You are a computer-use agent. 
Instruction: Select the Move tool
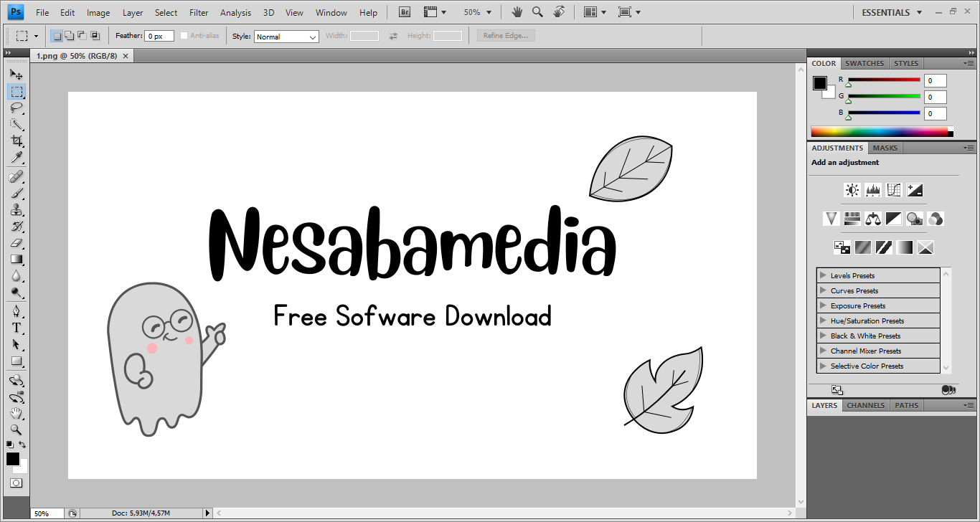click(x=16, y=75)
